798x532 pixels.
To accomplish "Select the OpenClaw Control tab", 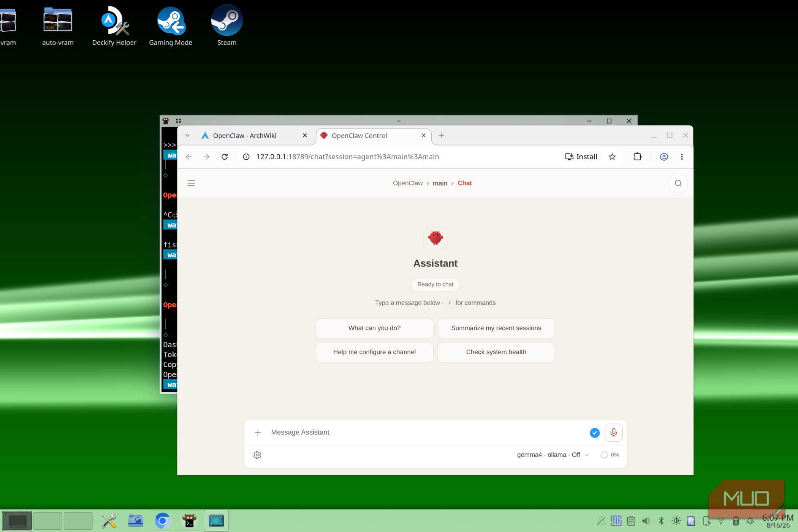I will pos(374,135).
